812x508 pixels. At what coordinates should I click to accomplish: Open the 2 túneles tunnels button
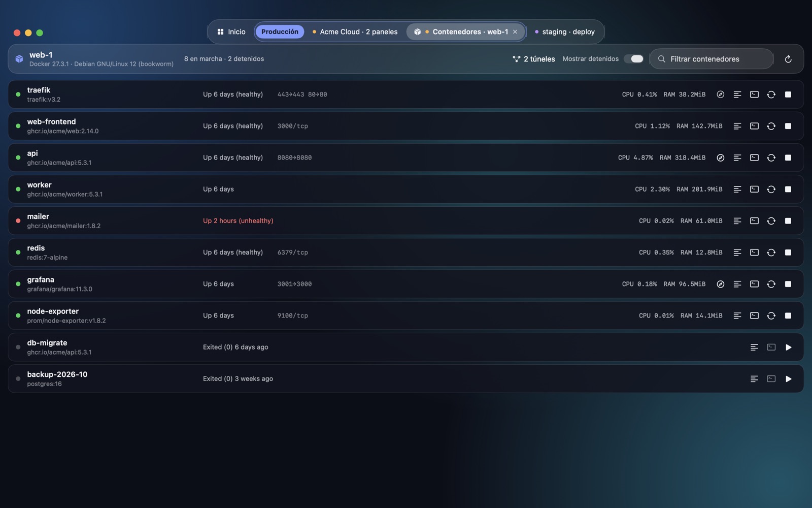click(534, 59)
